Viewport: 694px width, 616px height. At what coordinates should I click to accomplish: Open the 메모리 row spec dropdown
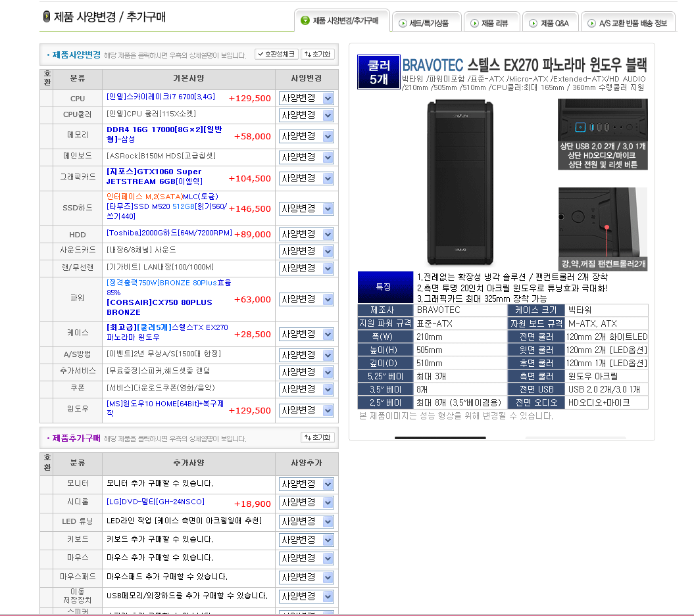click(x=306, y=136)
